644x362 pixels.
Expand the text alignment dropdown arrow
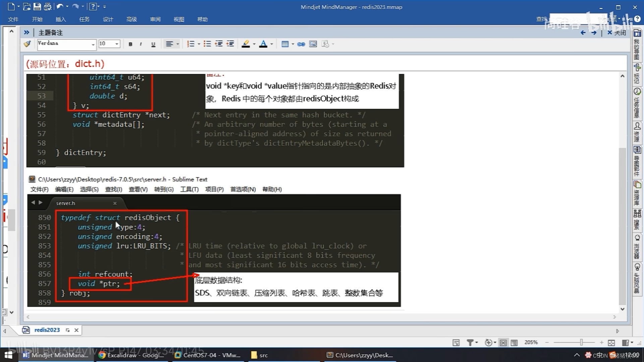point(178,44)
